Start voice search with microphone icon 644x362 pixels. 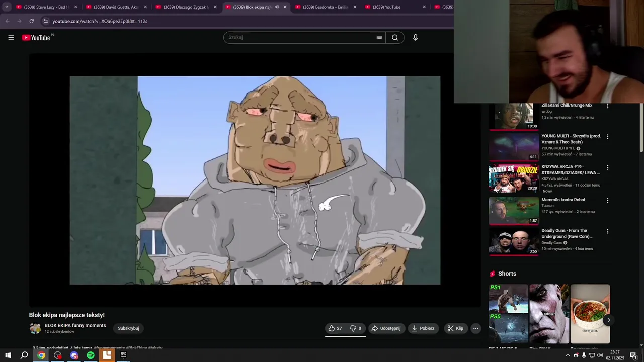point(415,37)
